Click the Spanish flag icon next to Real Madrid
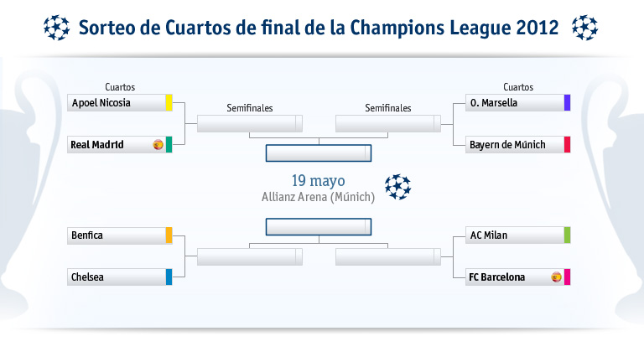Image resolution: width=644 pixels, height=362 pixels. coord(158,145)
